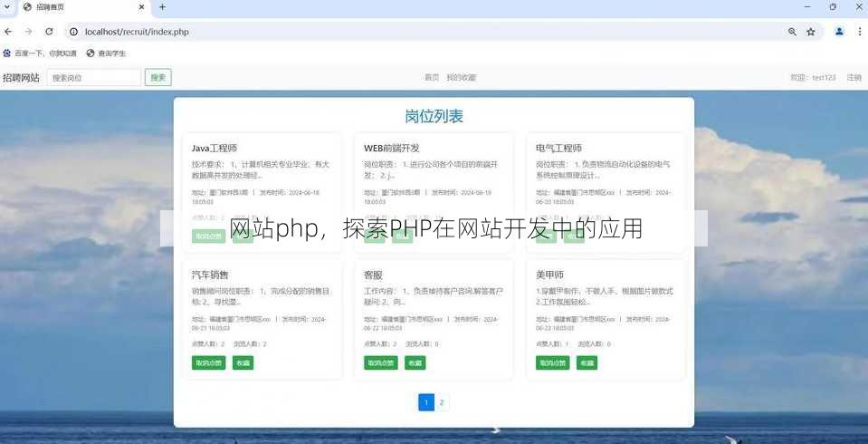868x444 pixels.
Task: Bookmark this page with the star icon
Action: [x=811, y=32]
